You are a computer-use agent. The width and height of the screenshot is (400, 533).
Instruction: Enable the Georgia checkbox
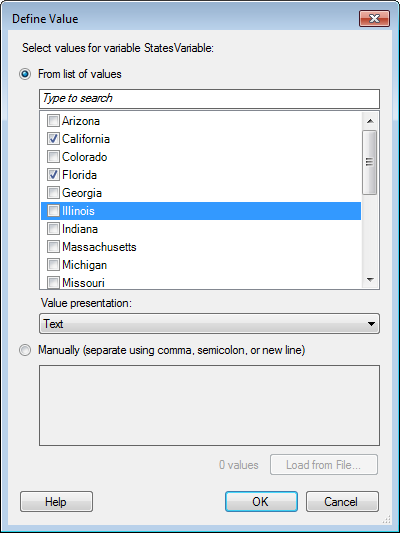point(53,193)
